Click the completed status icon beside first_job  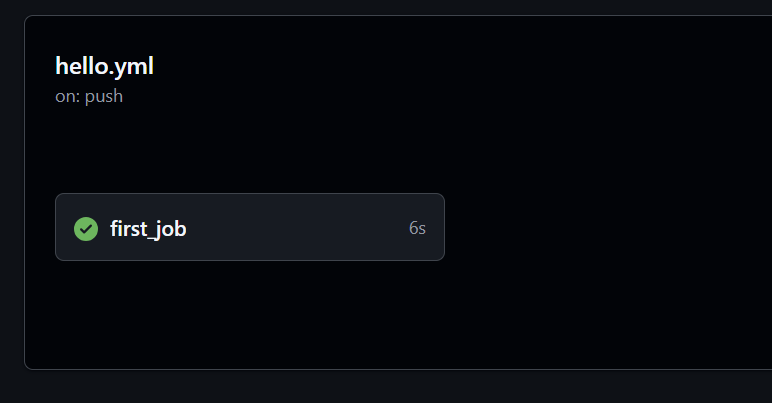[86, 229]
